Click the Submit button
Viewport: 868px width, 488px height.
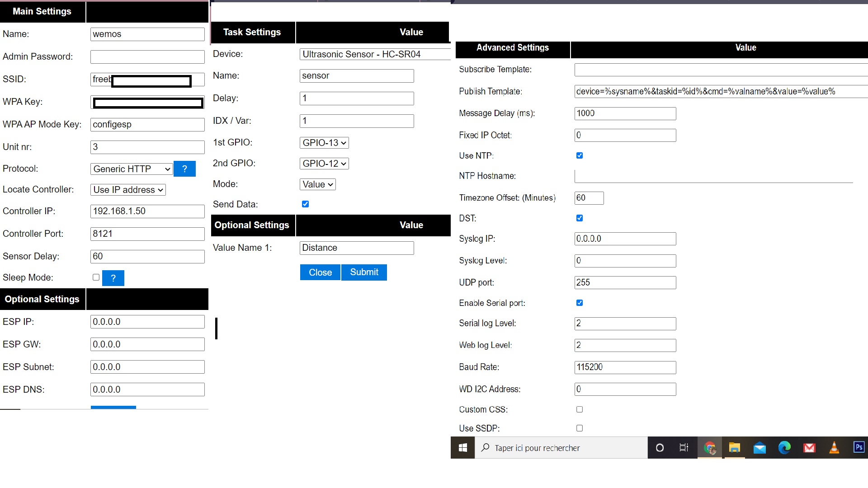pos(364,272)
